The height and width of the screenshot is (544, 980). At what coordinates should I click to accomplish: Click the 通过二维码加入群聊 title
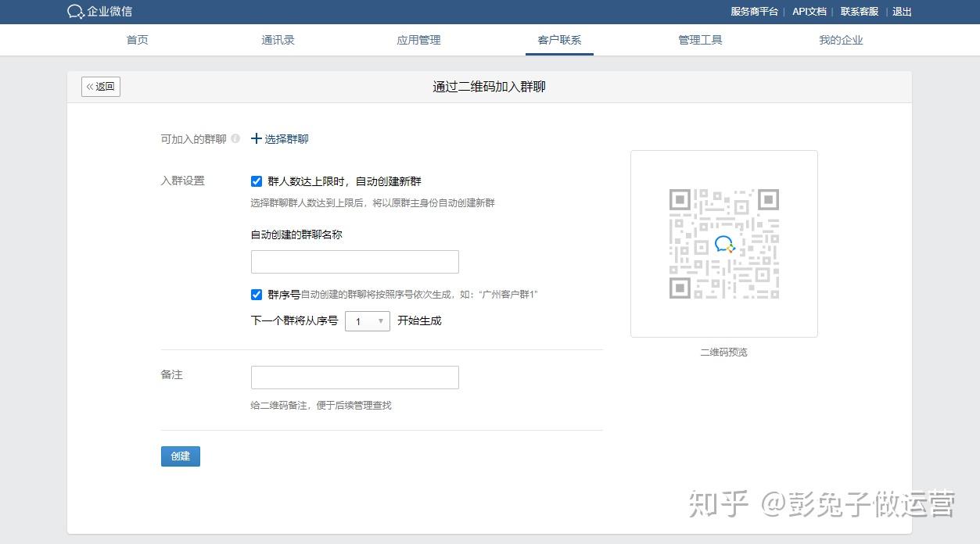click(x=490, y=87)
